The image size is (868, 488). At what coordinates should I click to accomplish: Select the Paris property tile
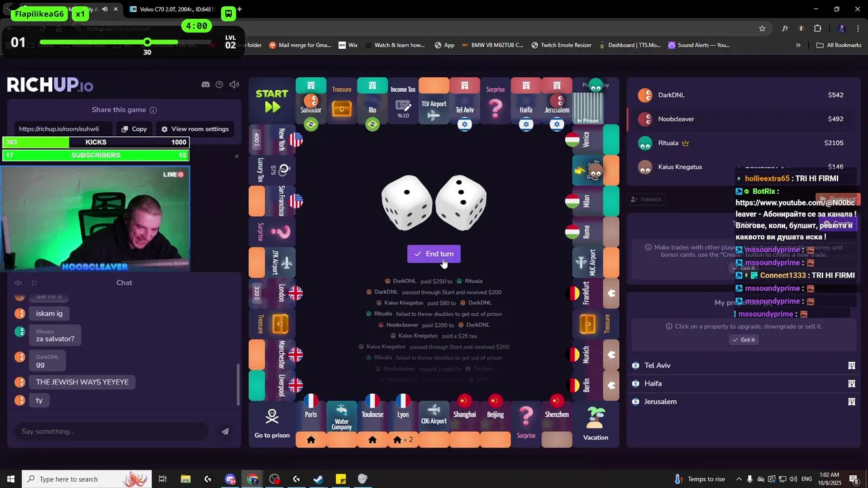click(x=311, y=424)
